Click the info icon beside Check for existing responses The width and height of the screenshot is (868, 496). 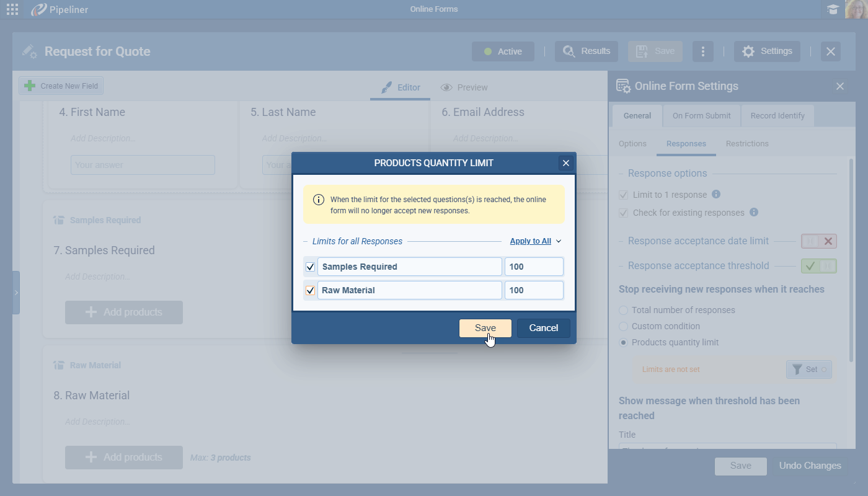[754, 213]
